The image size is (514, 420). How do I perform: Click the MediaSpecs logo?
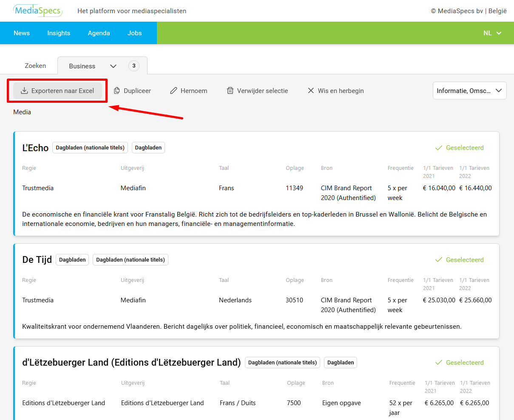point(38,11)
